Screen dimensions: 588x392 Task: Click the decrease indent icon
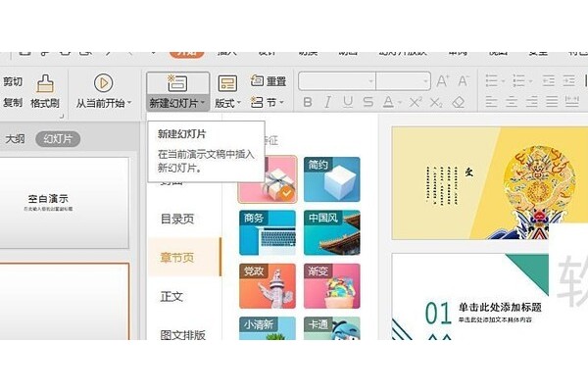548,80
